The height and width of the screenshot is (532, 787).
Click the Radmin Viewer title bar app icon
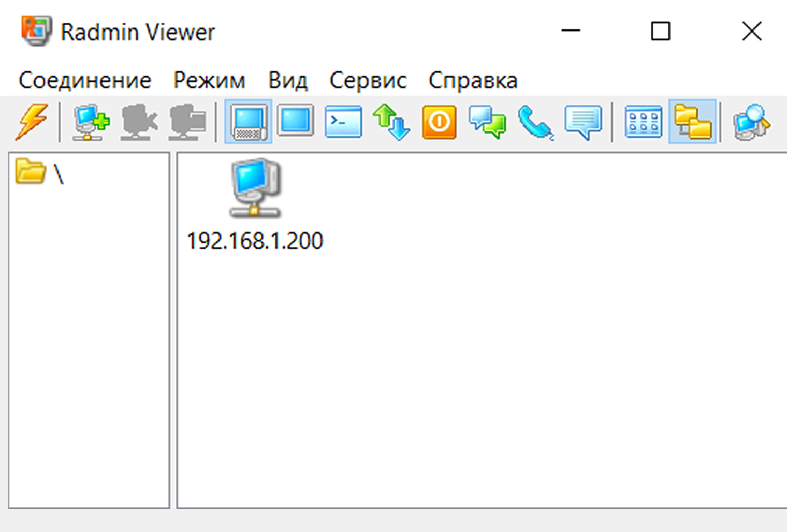[x=36, y=31]
